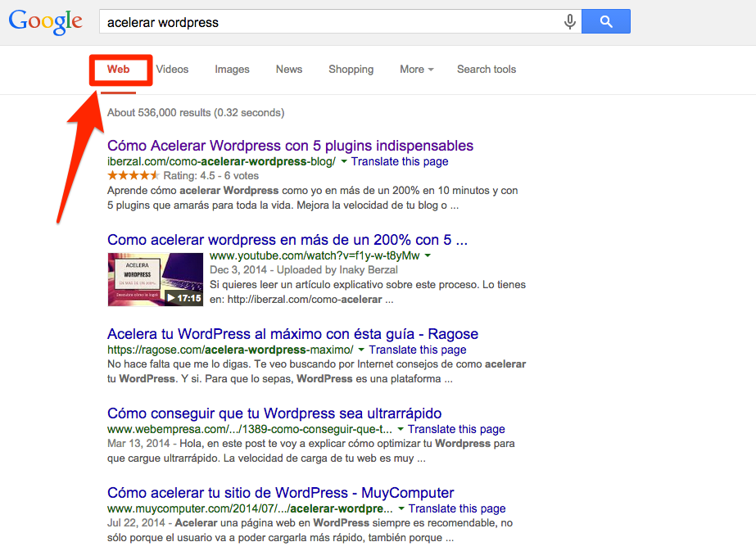Open the YouTube video thumbnail with 17:15 duration

click(x=156, y=280)
